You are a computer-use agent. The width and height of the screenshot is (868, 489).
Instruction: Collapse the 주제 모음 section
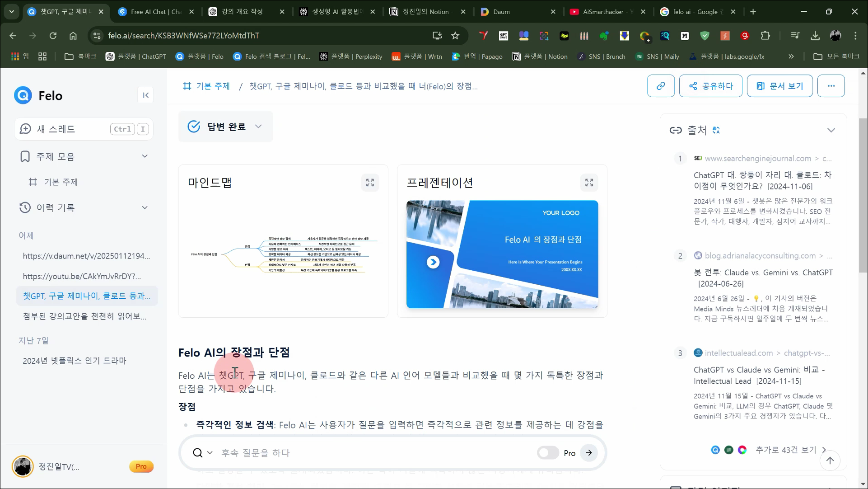[145, 156]
